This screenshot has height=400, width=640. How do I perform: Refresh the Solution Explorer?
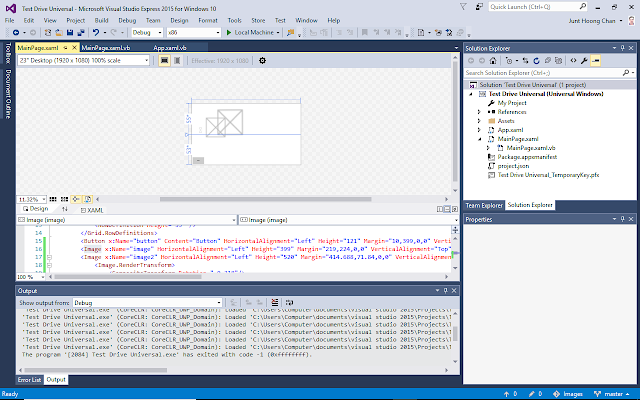click(536, 61)
